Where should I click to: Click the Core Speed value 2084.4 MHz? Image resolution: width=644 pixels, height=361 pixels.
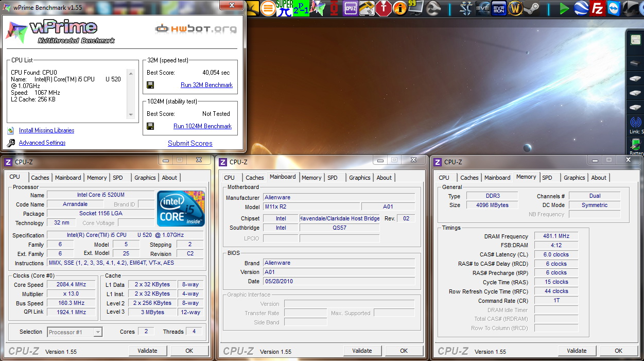tap(72, 284)
